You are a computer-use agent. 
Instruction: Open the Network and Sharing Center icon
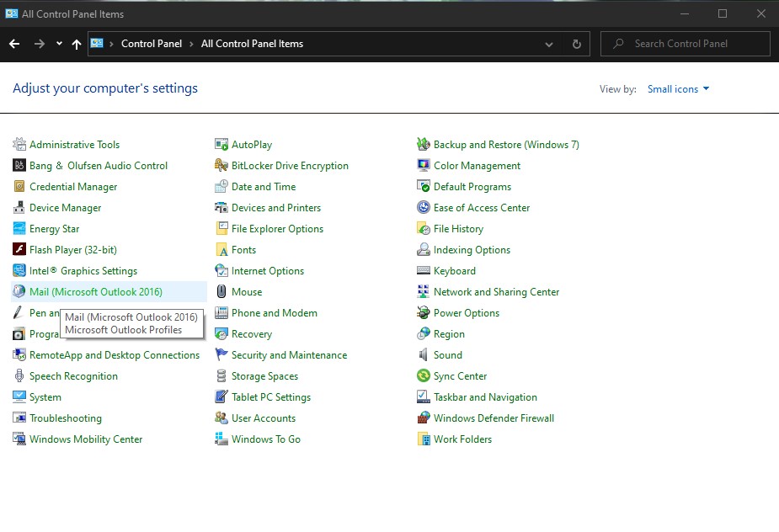(x=424, y=291)
